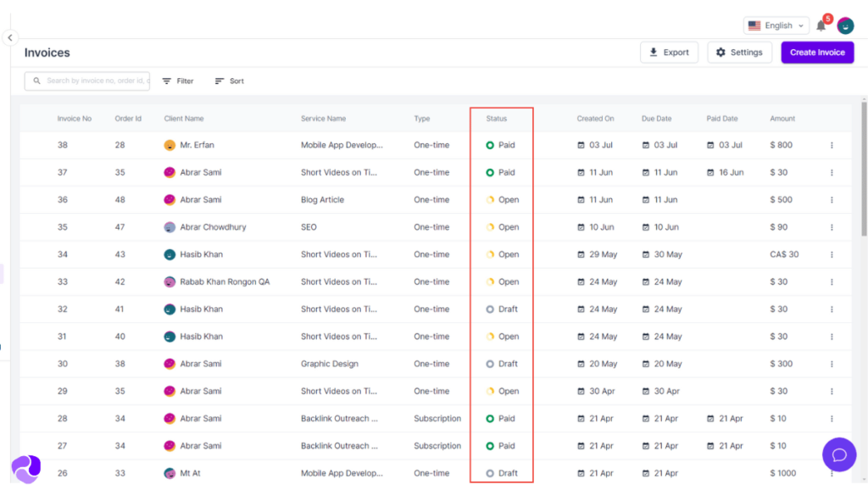Open invoice Settings
868x496 pixels.
pos(739,53)
